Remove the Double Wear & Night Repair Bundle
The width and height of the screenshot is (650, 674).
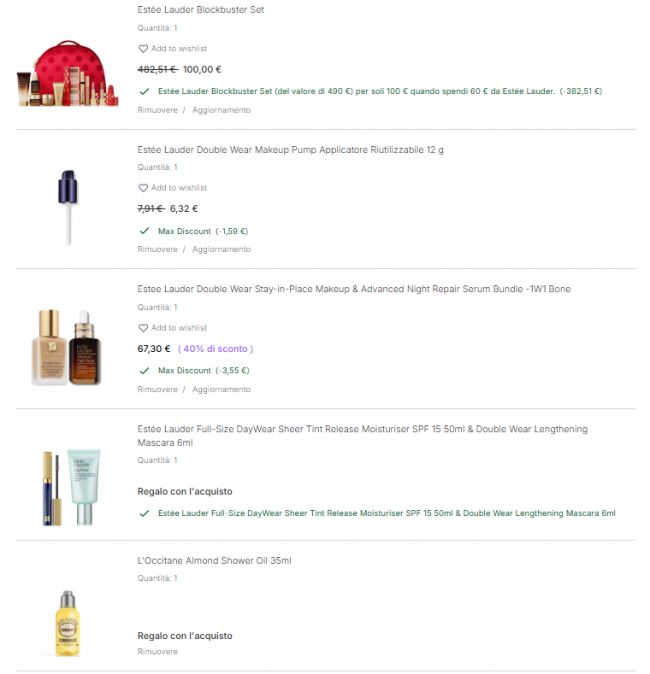[x=157, y=389]
